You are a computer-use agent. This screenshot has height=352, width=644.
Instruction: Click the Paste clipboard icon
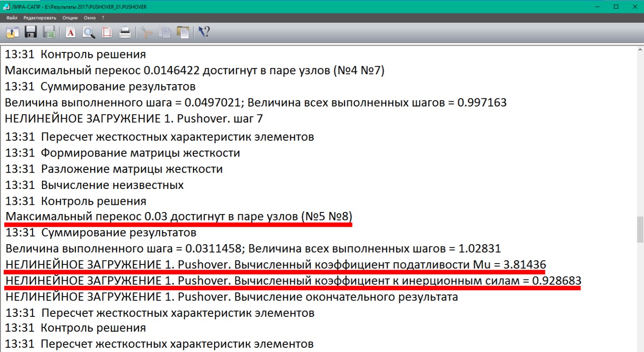click(183, 32)
